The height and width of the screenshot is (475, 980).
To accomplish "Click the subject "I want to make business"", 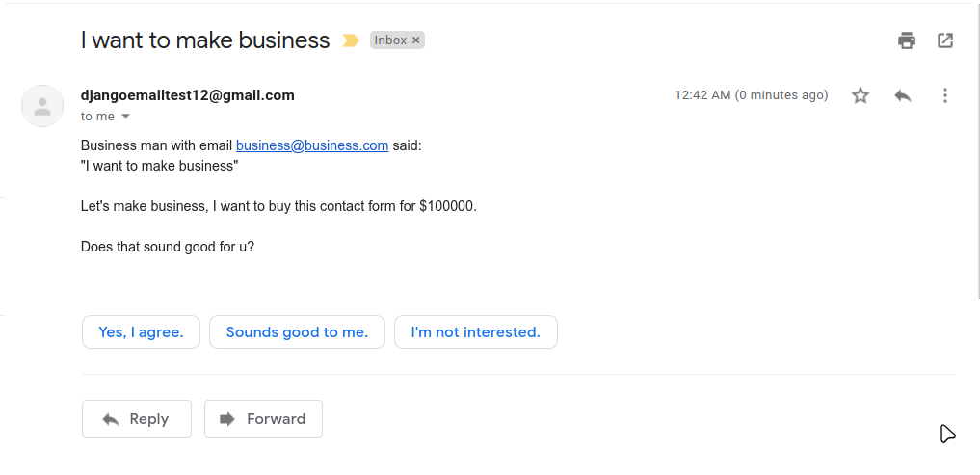I will 205,40.
